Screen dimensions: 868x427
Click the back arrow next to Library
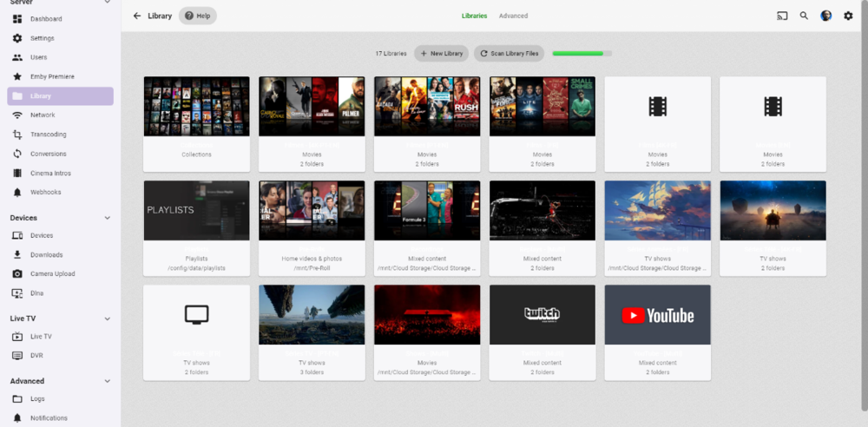point(137,16)
